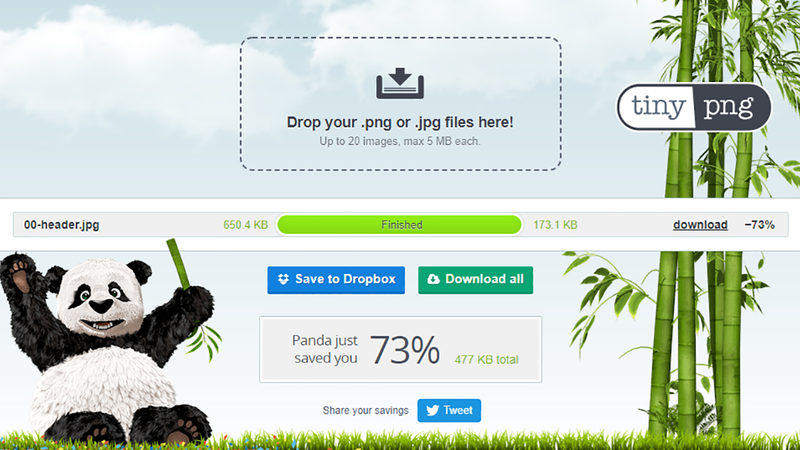Click the 'Drop your .png or .jpg files here!' text
The image size is (800, 450).
(x=400, y=122)
